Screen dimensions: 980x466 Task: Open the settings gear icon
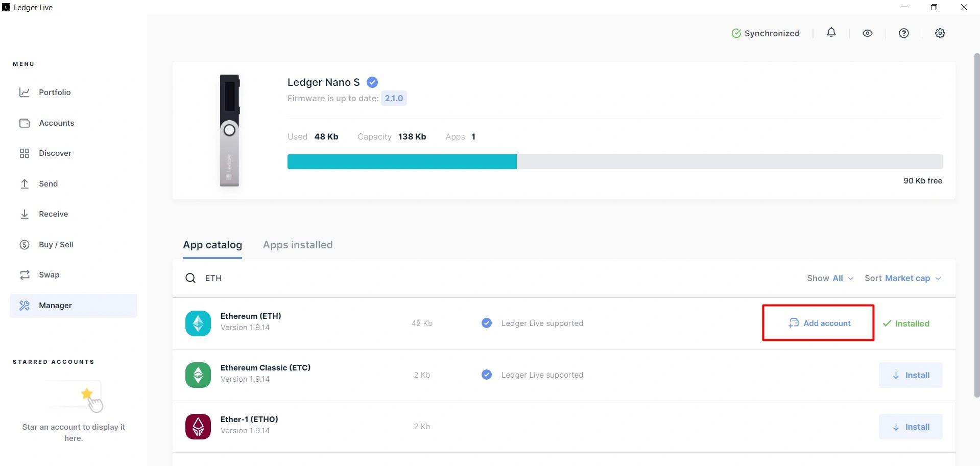[940, 33]
